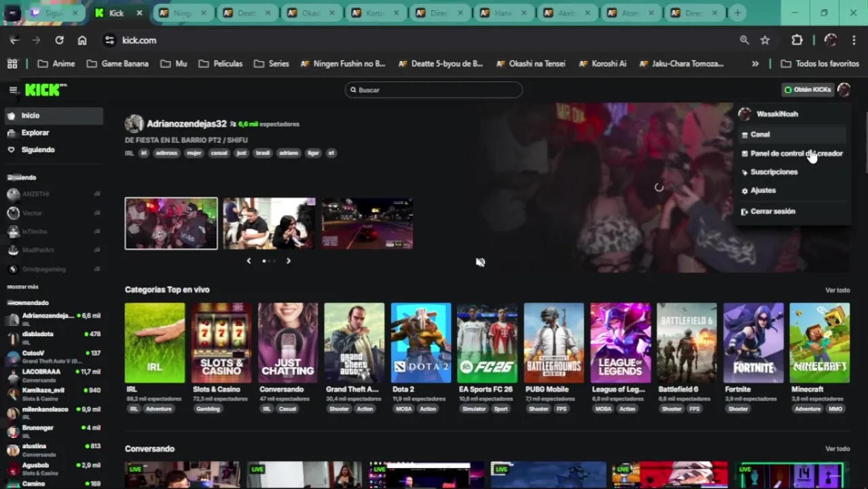Open the Adrianozendejas32 channel name
This screenshot has width=868, height=489.
(x=187, y=124)
